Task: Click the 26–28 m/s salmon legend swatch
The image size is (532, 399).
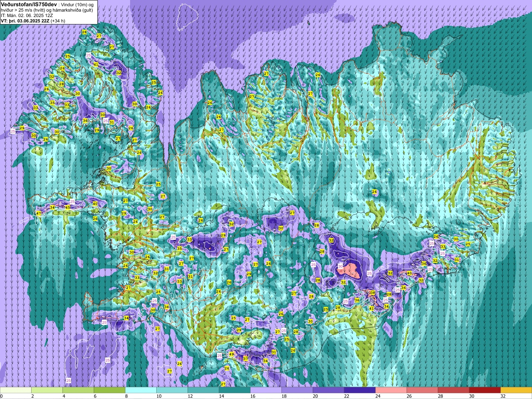Action: pos(422,390)
